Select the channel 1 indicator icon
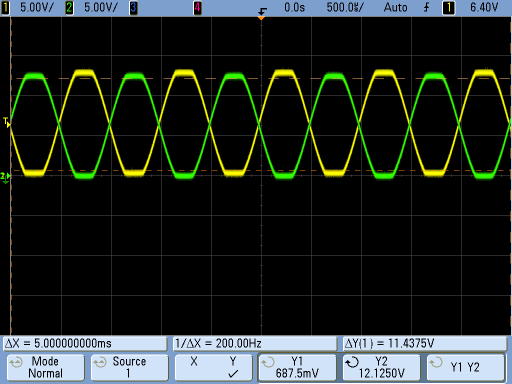 click(5, 8)
